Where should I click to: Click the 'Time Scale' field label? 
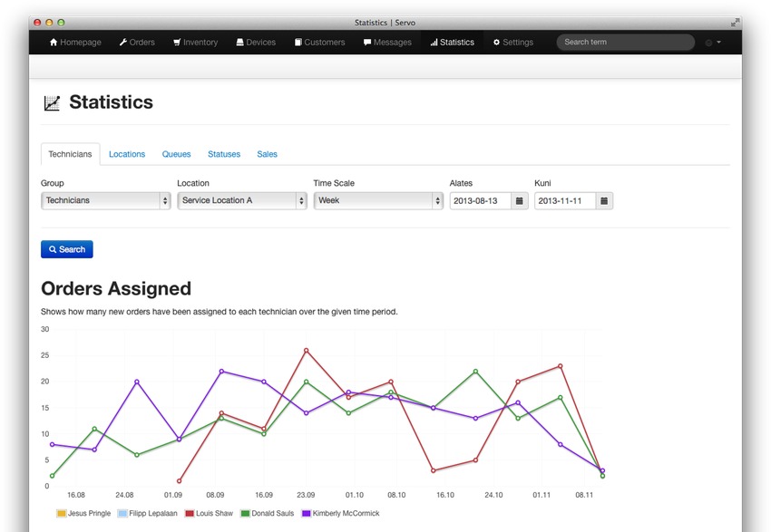(334, 183)
